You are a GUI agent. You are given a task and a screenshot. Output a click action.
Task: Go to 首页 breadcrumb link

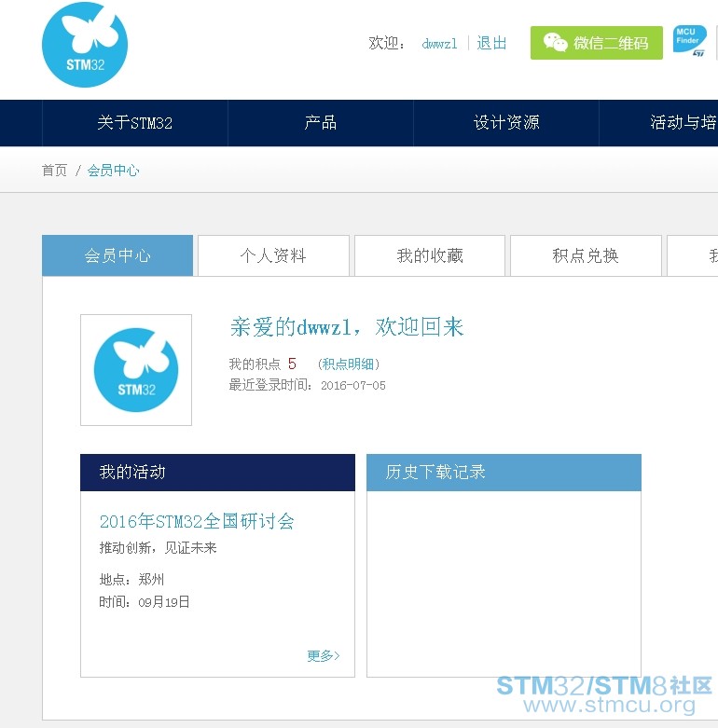tap(54, 171)
